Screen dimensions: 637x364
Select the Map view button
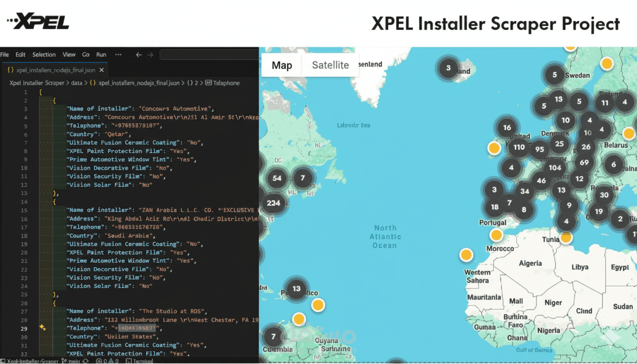point(282,65)
